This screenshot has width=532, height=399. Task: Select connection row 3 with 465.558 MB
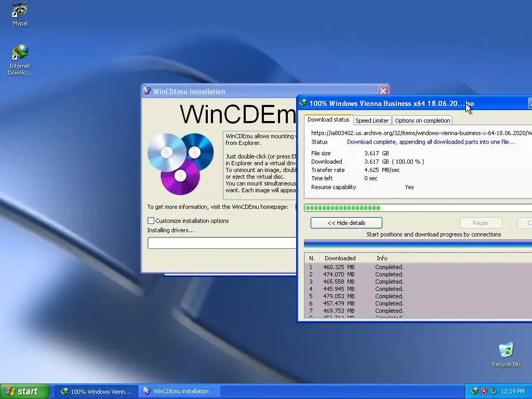coord(418,282)
